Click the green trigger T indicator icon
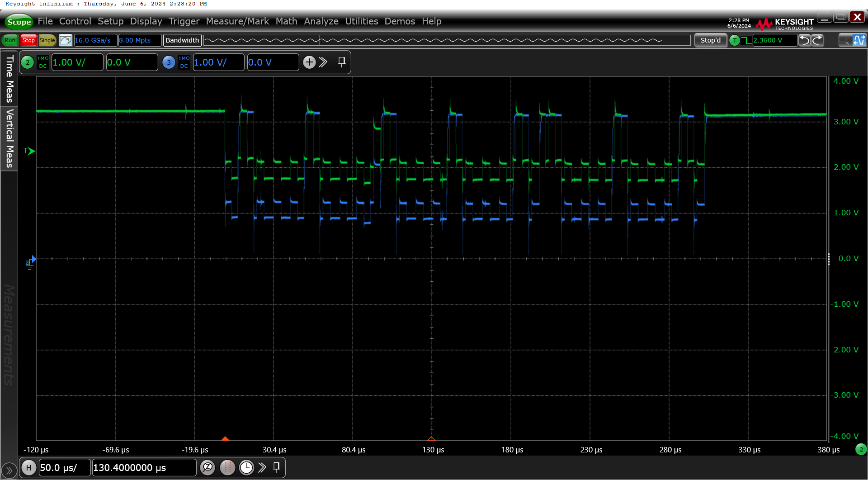 [735, 40]
